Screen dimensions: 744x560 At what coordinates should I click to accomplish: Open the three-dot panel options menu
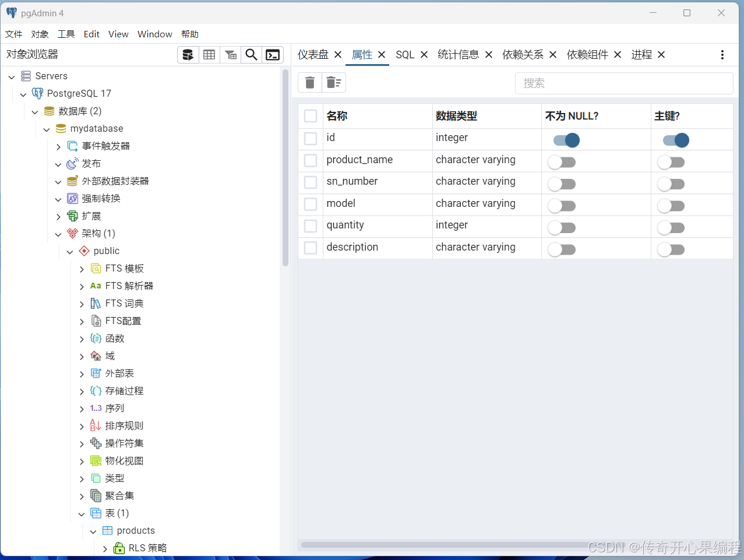(722, 55)
